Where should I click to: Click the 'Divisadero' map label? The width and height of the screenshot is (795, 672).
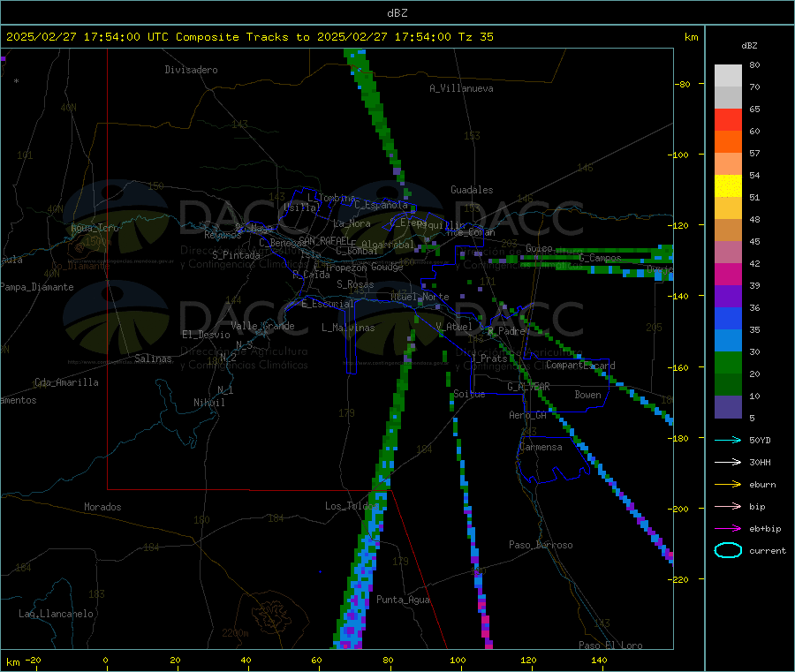(x=191, y=70)
